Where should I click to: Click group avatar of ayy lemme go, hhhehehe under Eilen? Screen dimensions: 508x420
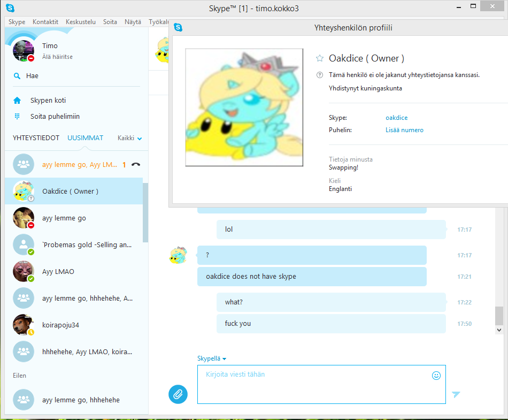pyautogui.click(x=24, y=400)
